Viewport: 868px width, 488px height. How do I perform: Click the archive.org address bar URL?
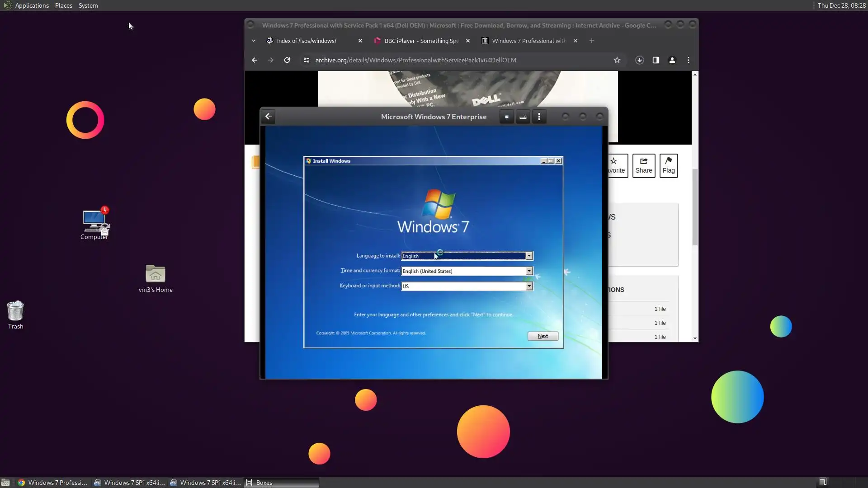tap(415, 60)
